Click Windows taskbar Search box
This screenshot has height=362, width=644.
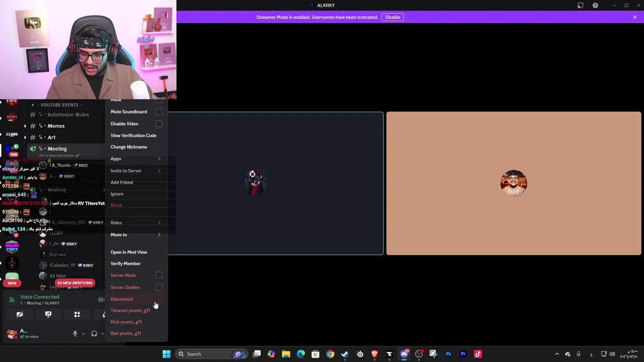coord(211,354)
